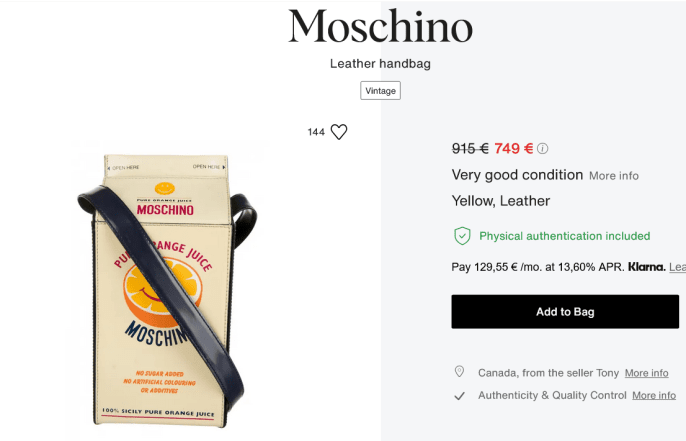Click the 144 likes count
686x441 pixels.
click(x=317, y=132)
